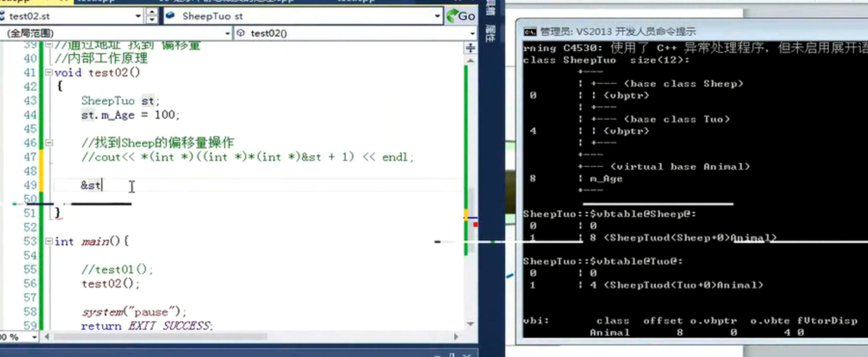Collapse the comment block at line 39

49,45
